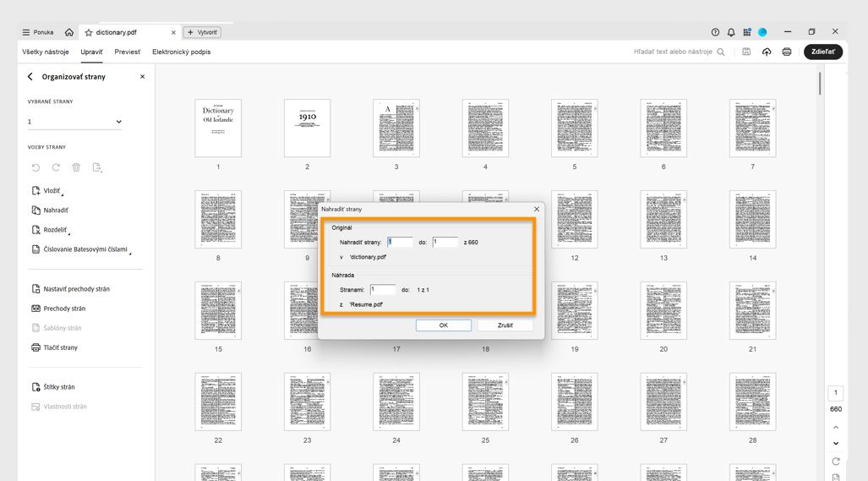Viewport: 868px width, 481px height.
Task: Open the Ponuka hamburger menu
Action: tap(38, 32)
